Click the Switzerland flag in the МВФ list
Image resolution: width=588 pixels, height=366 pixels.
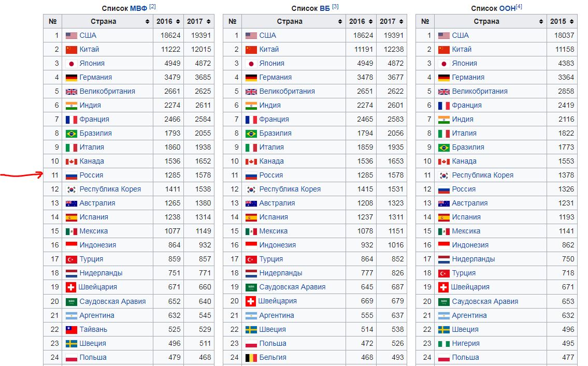pyautogui.click(x=71, y=287)
